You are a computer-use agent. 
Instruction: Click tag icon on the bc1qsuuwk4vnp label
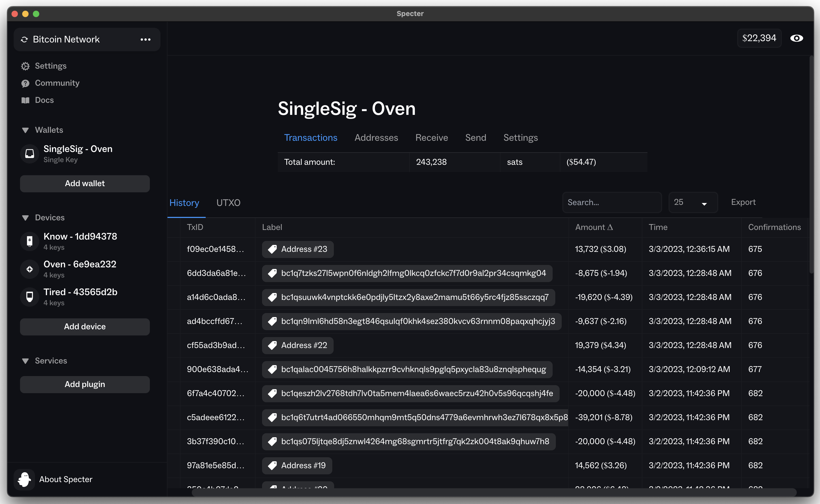[x=272, y=297]
